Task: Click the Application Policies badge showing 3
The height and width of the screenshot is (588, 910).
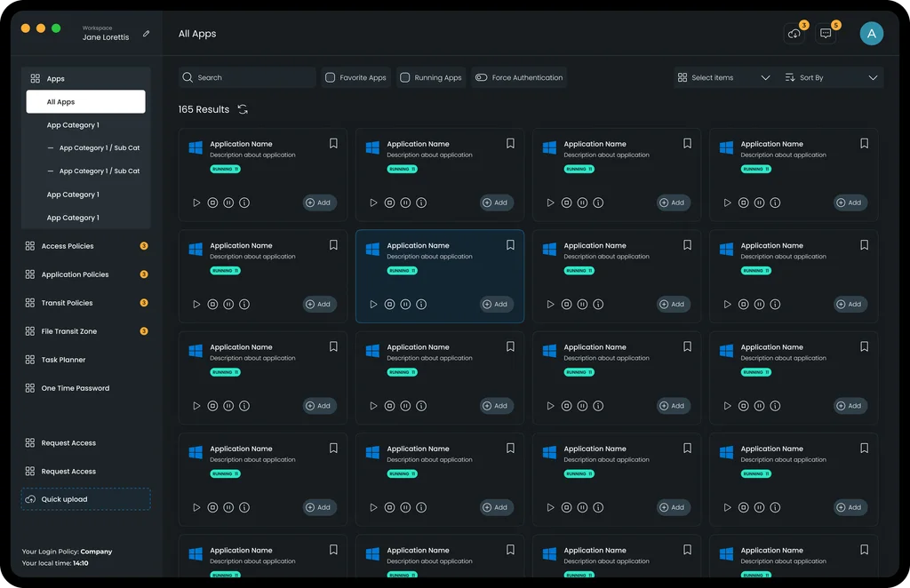Action: (x=144, y=274)
